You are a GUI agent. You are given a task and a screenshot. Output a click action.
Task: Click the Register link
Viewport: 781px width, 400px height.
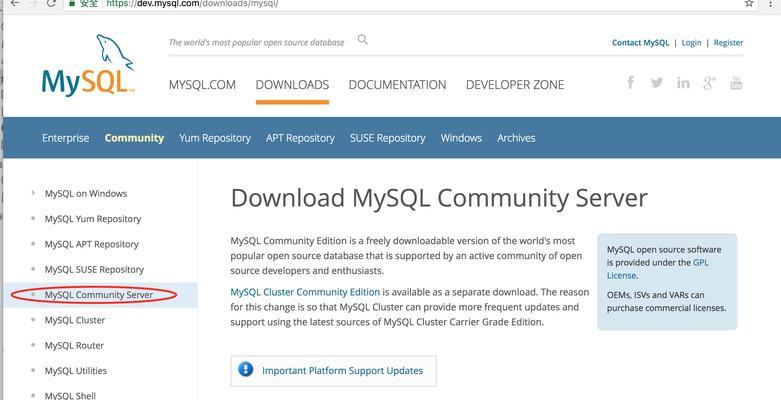coord(728,43)
